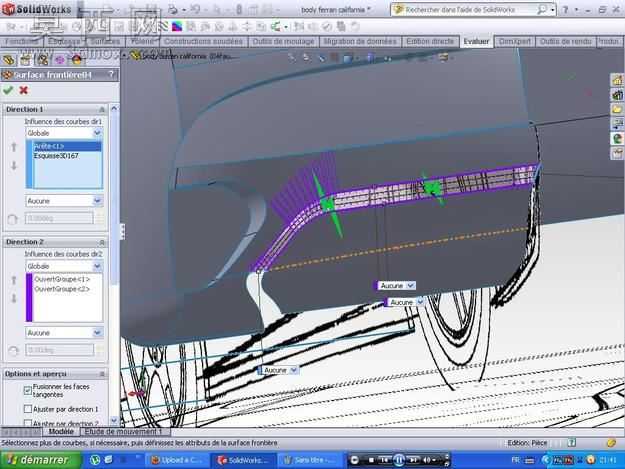Image resolution: width=625 pixels, height=469 pixels.
Task: Move Direction 1 curve up in list
Action: (x=14, y=147)
